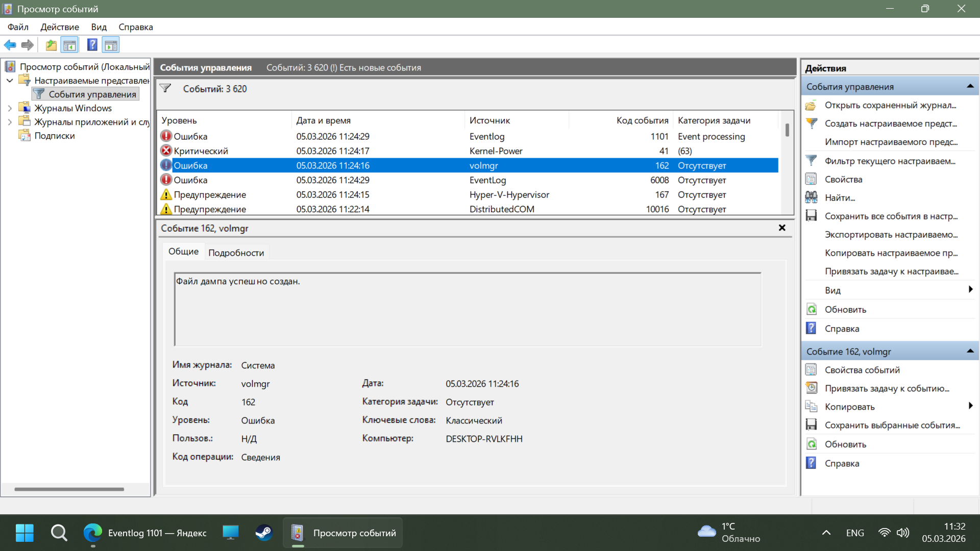Collapse the Настраиваемые представления tree node
Image resolution: width=980 pixels, height=551 pixels.
click(x=10, y=81)
